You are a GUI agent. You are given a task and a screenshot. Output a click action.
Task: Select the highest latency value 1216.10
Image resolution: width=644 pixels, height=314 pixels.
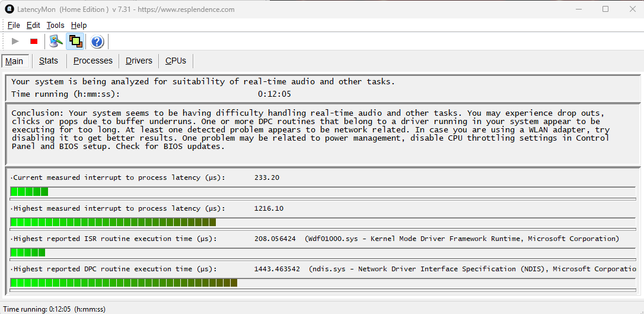269,208
